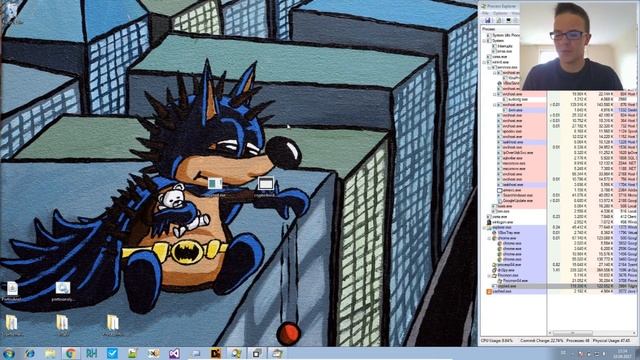Select desktop window-shaped icon near hedgehog's hand
Viewport: 640px width, 360px height.
(x=265, y=184)
